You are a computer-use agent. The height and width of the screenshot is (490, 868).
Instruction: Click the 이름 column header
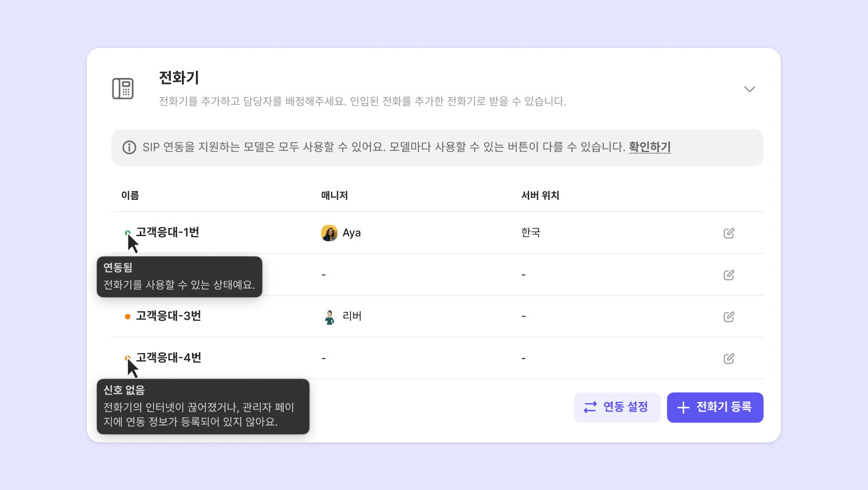click(x=130, y=195)
